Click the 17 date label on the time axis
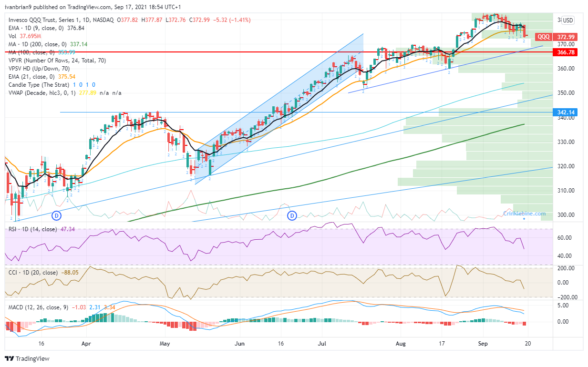This screenshot has width=588, height=367. 442,343
